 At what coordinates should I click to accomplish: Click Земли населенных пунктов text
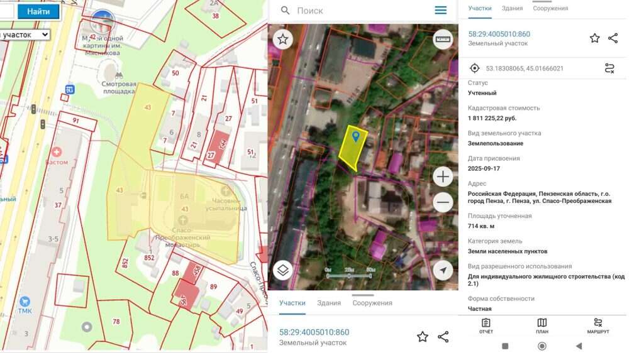508,251
